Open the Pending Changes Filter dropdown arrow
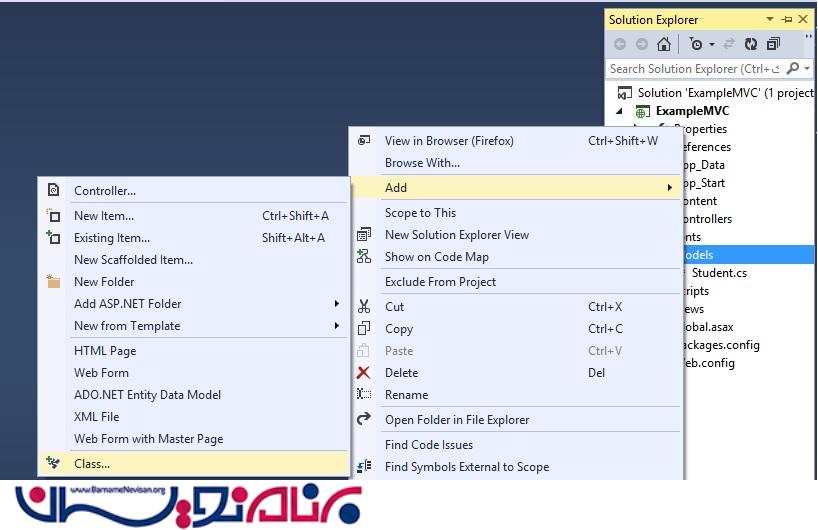818x530 pixels. tap(712, 45)
